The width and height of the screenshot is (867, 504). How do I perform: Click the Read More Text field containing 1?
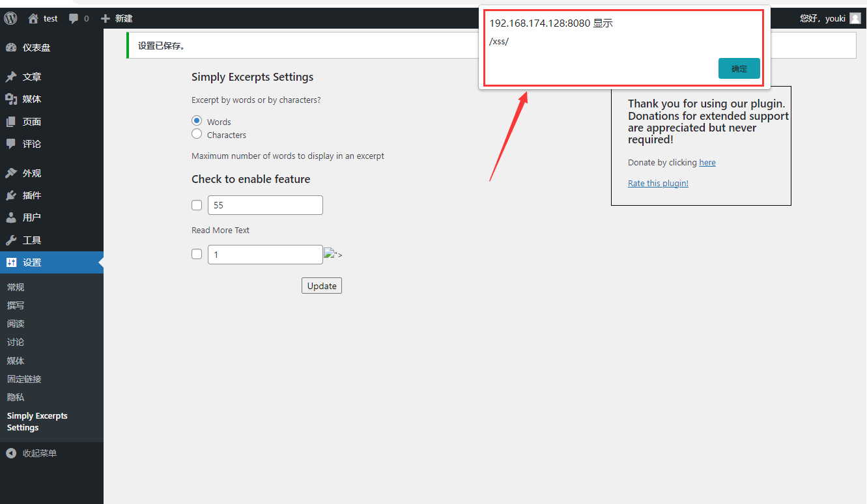point(265,255)
